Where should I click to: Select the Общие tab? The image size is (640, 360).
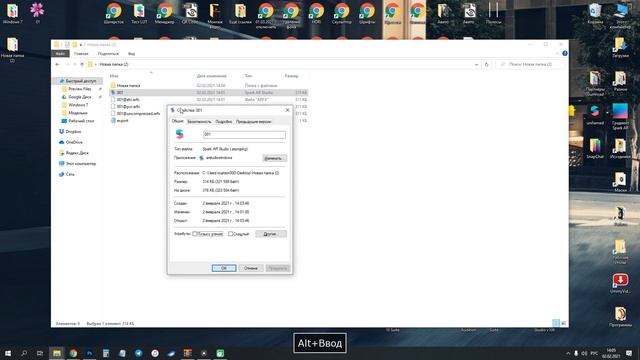click(177, 121)
